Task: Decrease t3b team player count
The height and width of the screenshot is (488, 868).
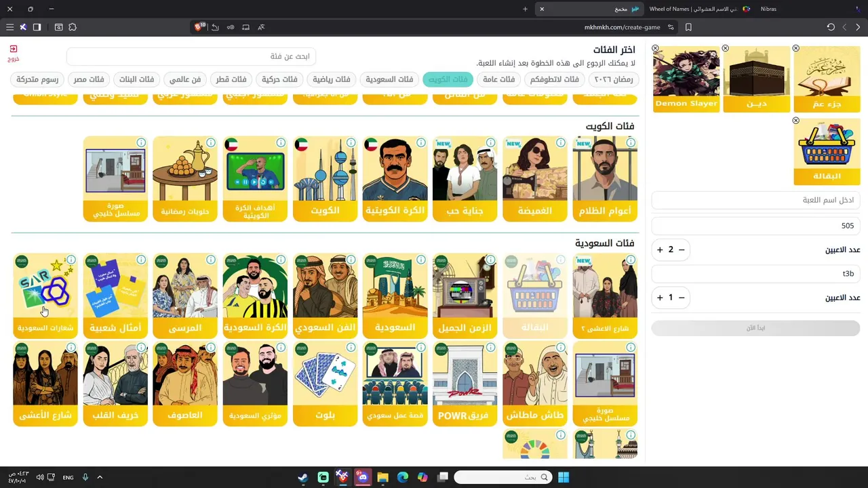Action: coord(682,298)
